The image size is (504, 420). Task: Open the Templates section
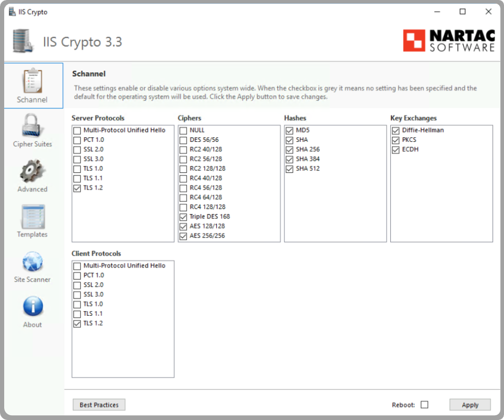(x=32, y=222)
